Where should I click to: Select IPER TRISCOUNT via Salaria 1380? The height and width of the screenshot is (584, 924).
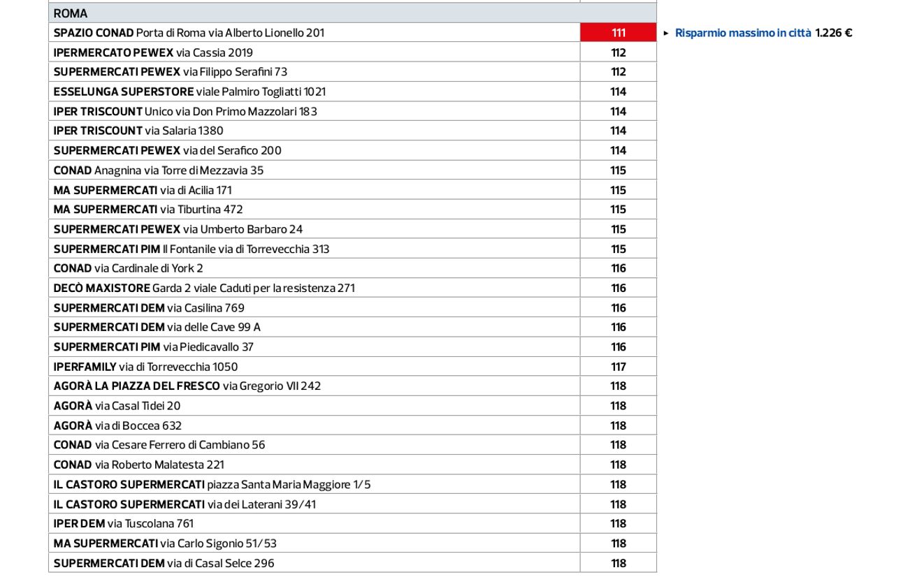352,131
